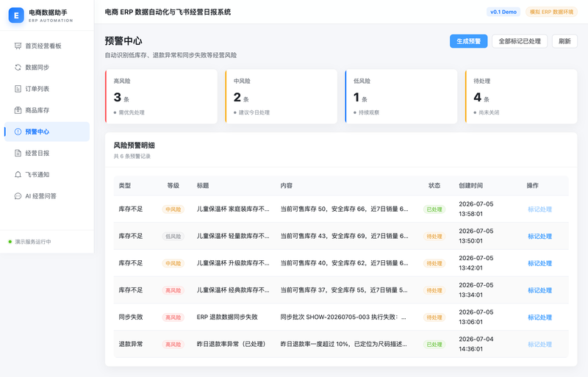The height and width of the screenshot is (377, 588).
Task: Click the AI 经营问答 chat bubble icon
Action: (x=18, y=195)
